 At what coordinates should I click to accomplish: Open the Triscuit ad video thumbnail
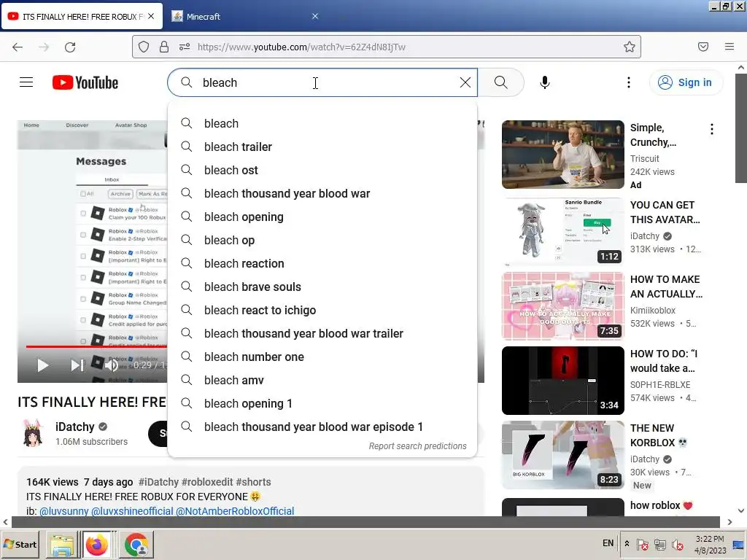point(562,155)
